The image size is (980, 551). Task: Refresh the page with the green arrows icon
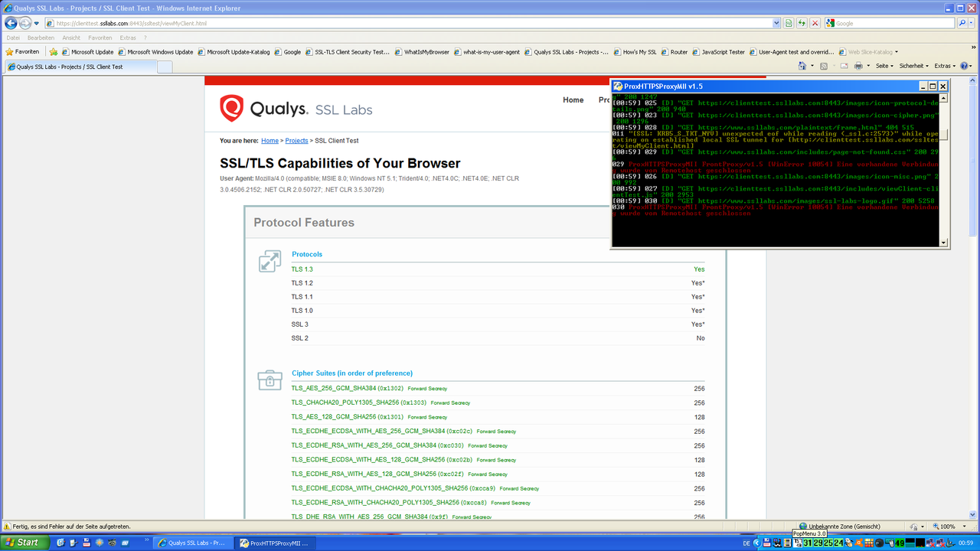pyautogui.click(x=802, y=24)
